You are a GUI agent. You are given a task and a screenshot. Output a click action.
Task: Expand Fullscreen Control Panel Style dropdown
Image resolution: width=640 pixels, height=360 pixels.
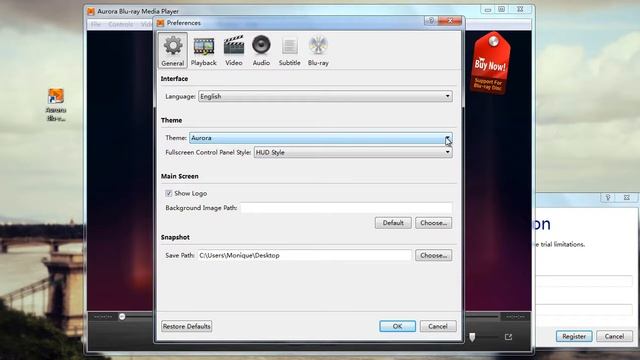click(x=353, y=152)
